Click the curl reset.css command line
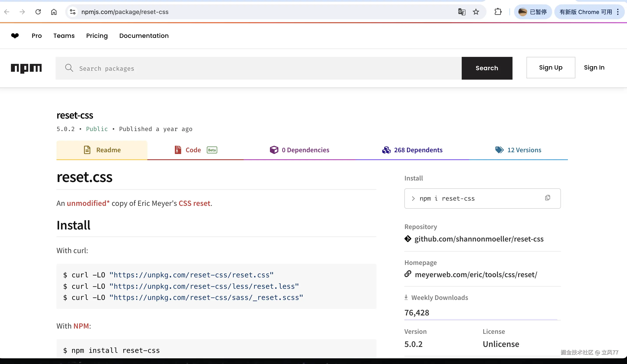 point(168,275)
